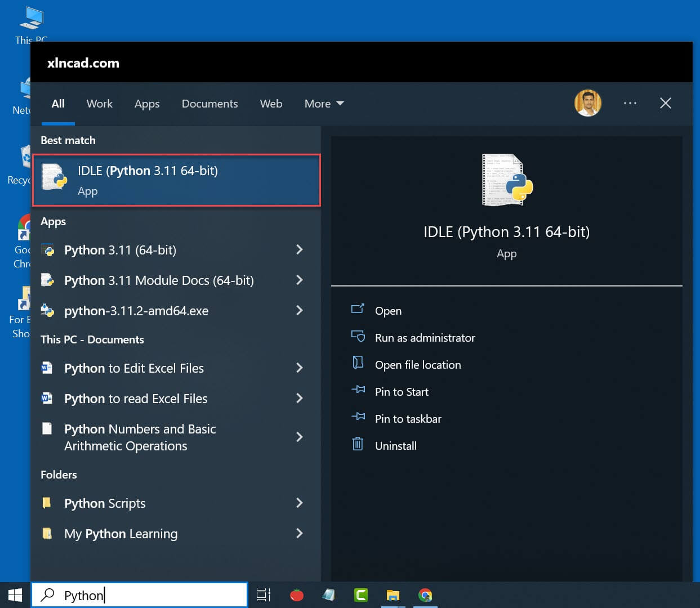Click the red tomato taskbar icon
Image resolution: width=700 pixels, height=608 pixels.
[297, 595]
